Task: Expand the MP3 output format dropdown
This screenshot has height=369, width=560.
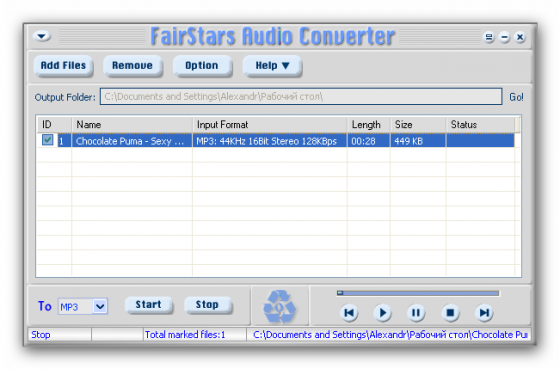Action: (x=100, y=306)
